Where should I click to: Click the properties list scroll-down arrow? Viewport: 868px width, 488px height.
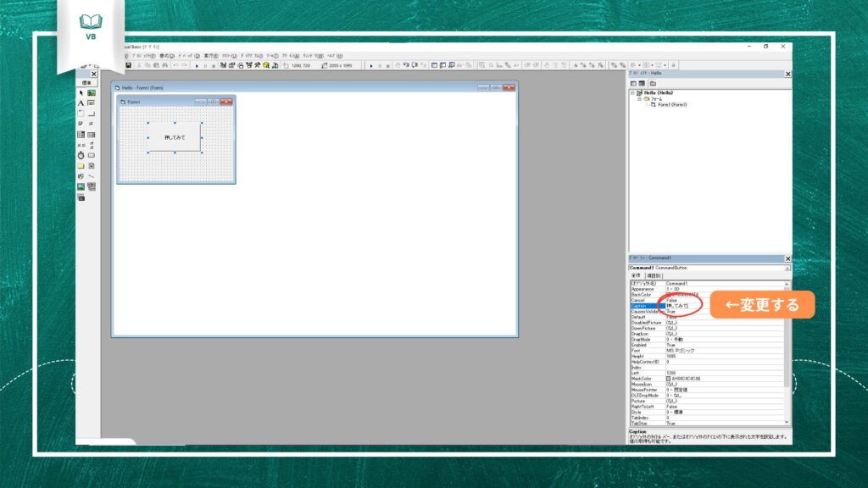pyautogui.click(x=787, y=423)
